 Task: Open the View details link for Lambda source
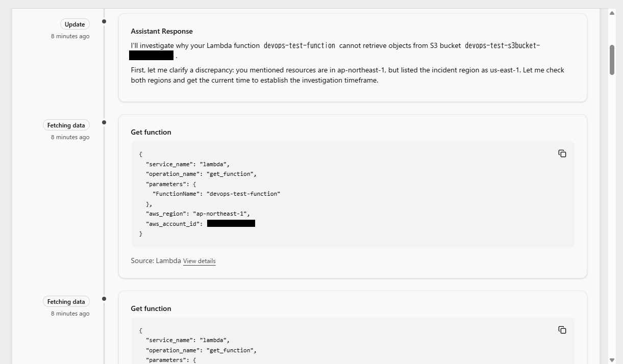[199, 261]
